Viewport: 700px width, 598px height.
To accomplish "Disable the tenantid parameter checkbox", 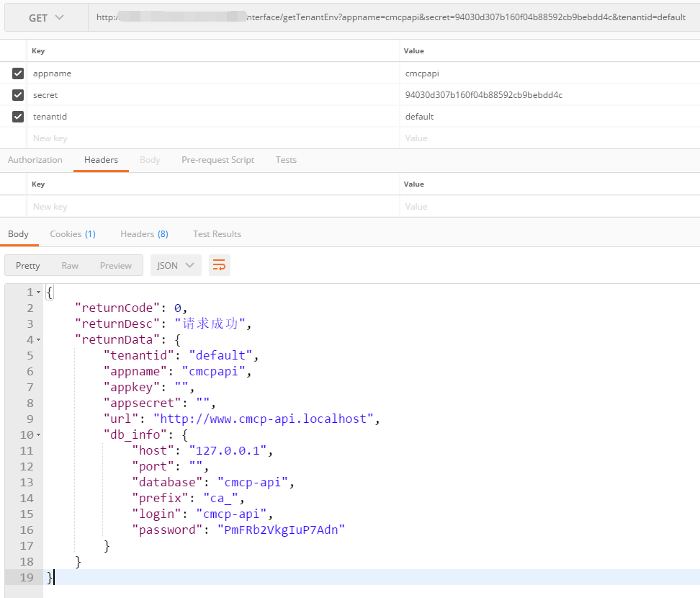I will [18, 117].
